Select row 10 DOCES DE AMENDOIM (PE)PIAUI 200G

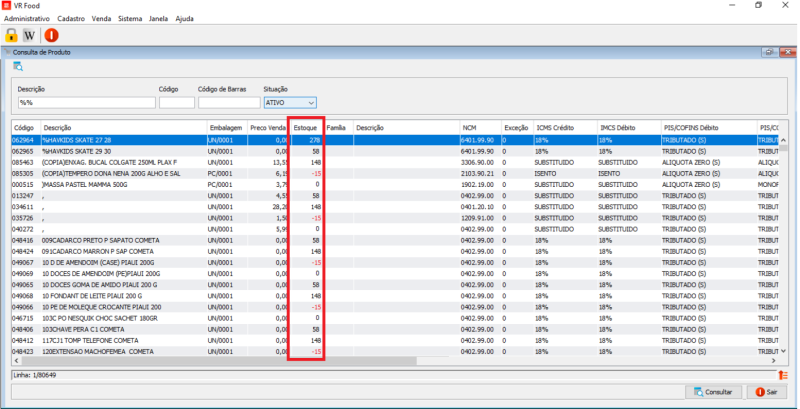pos(395,274)
